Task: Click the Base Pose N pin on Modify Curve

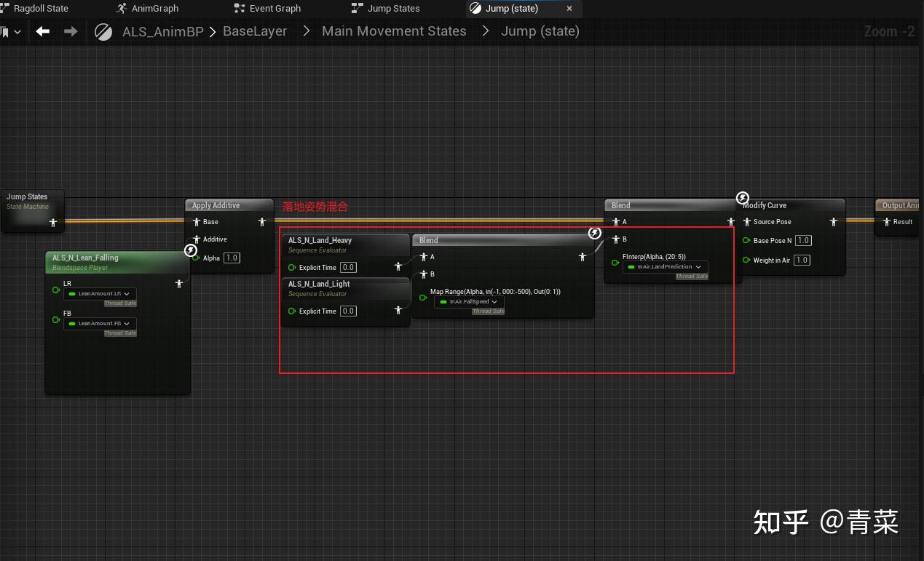Action: [x=746, y=241]
